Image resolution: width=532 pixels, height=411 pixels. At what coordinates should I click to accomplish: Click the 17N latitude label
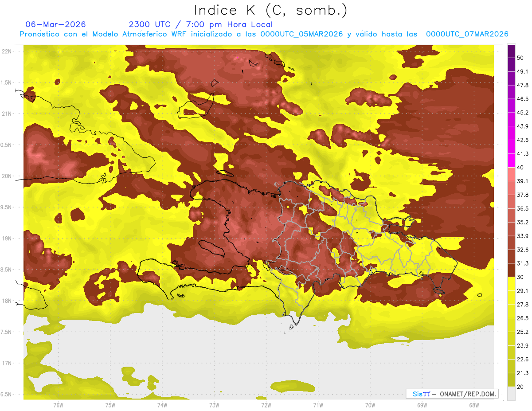tap(8, 363)
